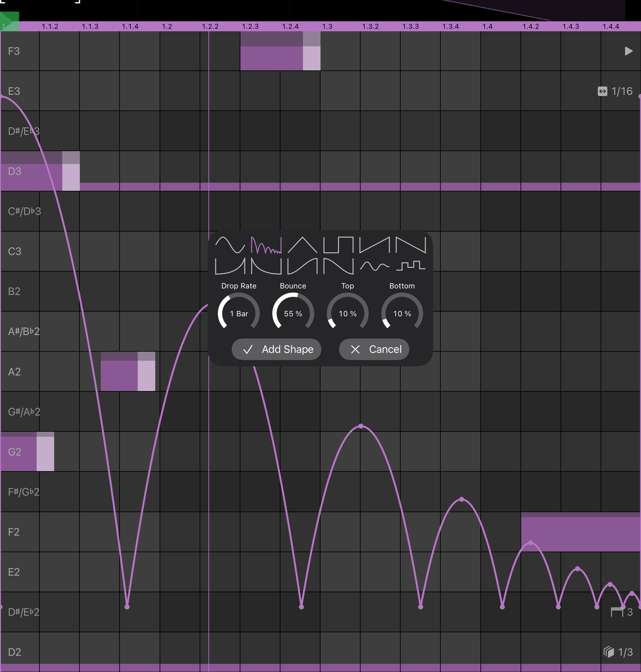Click the bottom curve point near 1.4

click(x=502, y=607)
